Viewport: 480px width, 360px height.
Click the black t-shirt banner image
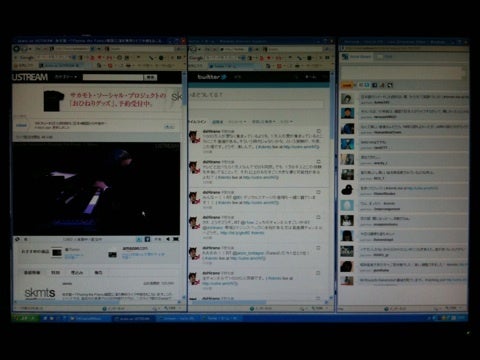point(54,101)
